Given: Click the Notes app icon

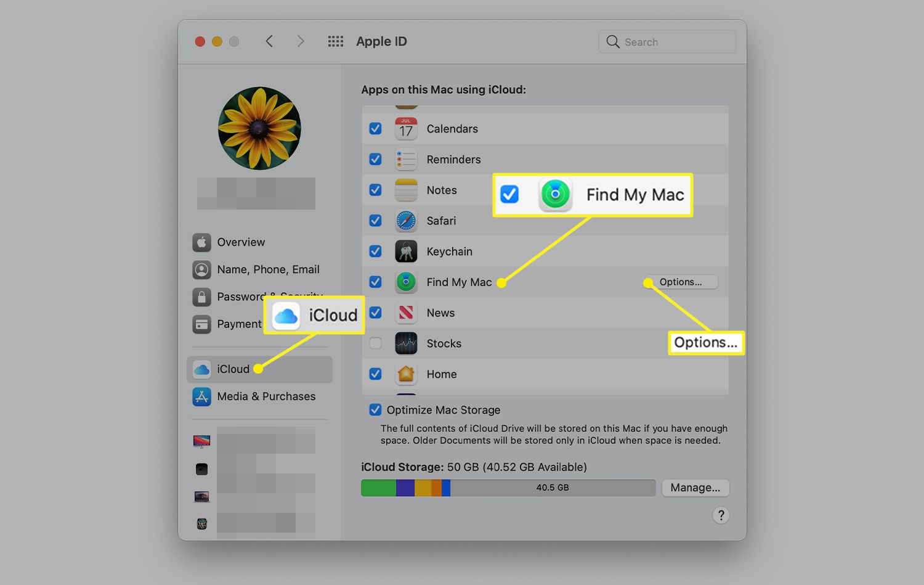Looking at the screenshot, I should [406, 190].
